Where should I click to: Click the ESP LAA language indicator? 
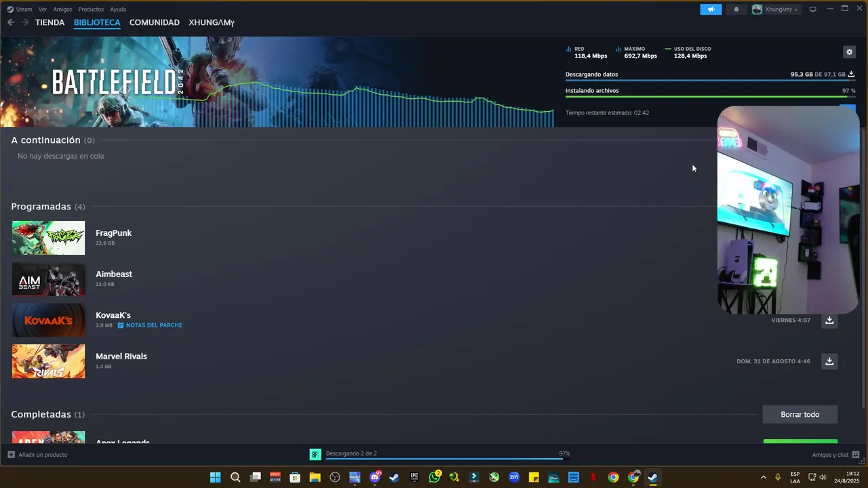click(x=795, y=477)
